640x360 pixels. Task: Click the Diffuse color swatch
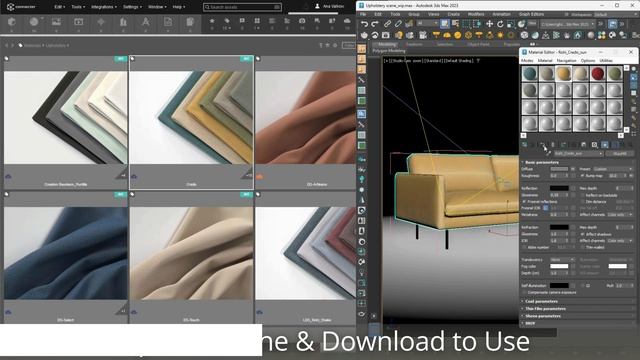(559, 169)
